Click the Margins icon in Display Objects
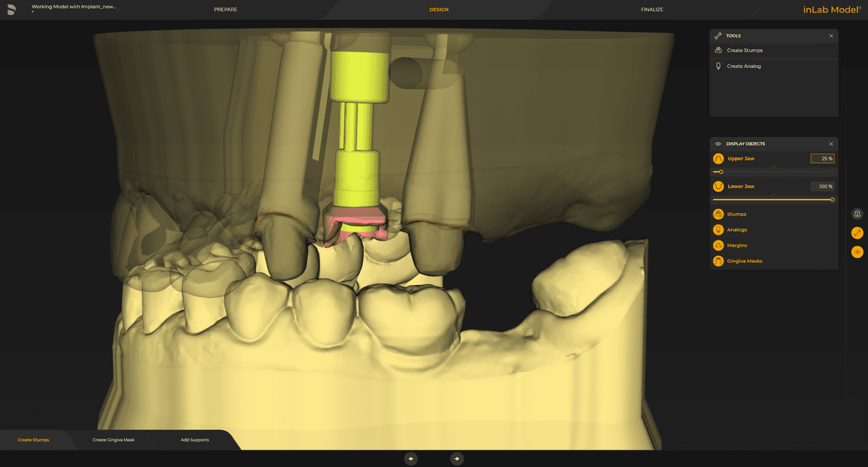 (717, 245)
